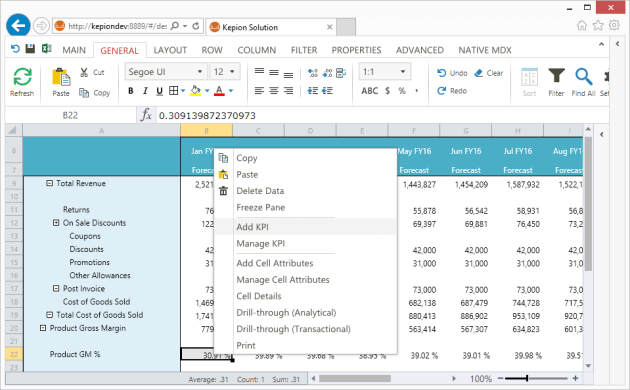Collapse the Total Cost of Goods Sold row
This screenshot has width=630, height=390.
click(x=49, y=314)
